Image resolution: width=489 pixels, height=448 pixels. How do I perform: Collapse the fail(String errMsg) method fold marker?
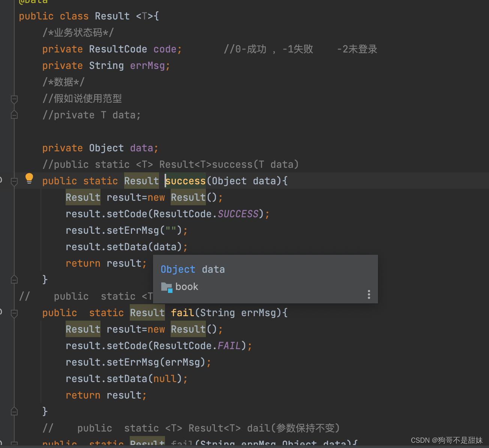coord(14,314)
